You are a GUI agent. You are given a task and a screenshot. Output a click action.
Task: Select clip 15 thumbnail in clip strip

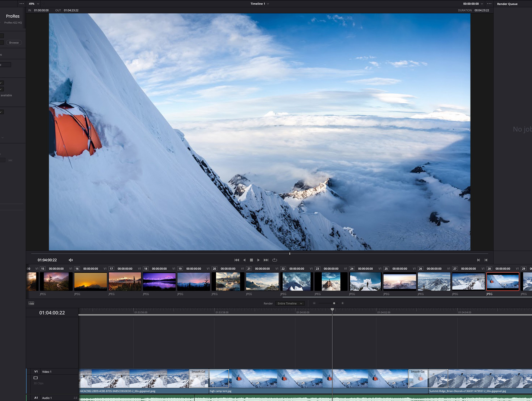(56, 282)
